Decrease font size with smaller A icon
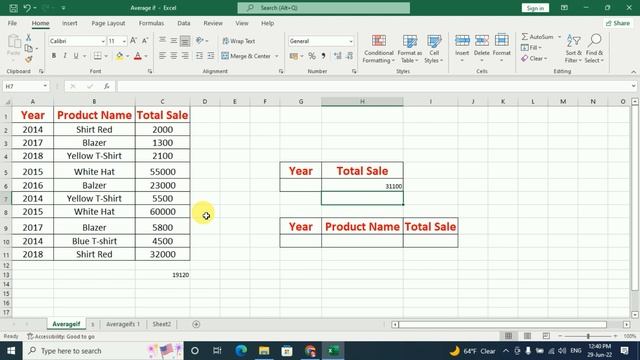The width and height of the screenshot is (640, 360). pyautogui.click(x=145, y=41)
